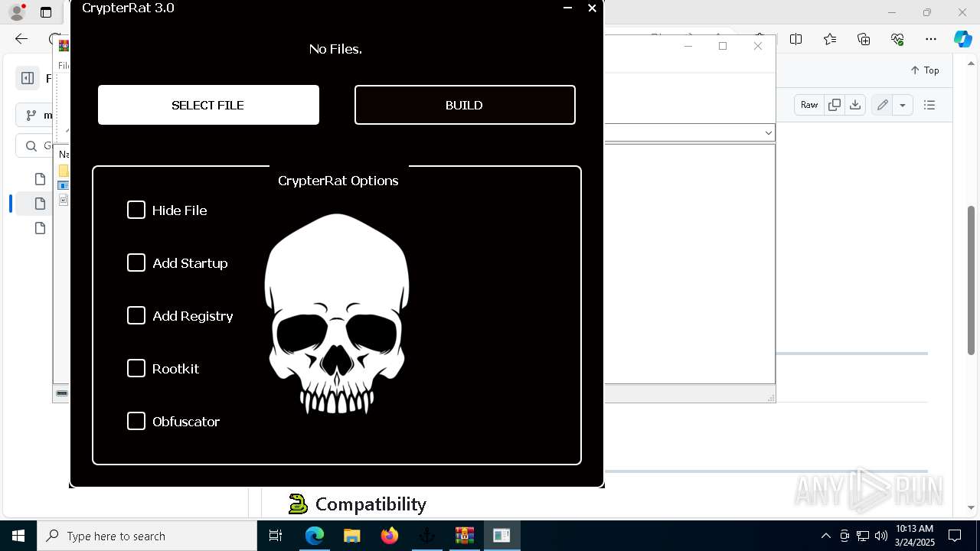Tick the Add Startup checkbox
The image size is (980, 551).
[x=136, y=262]
